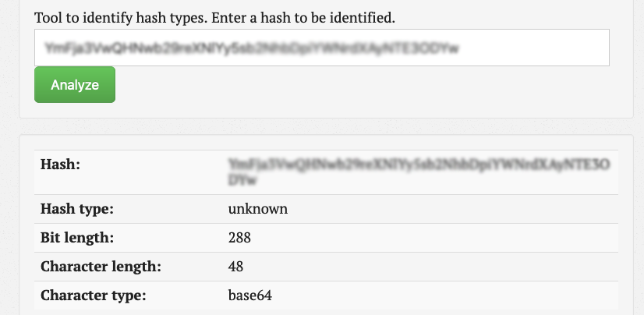Click first line of blurred hash result value
The width and height of the screenshot is (644, 315).
point(419,165)
